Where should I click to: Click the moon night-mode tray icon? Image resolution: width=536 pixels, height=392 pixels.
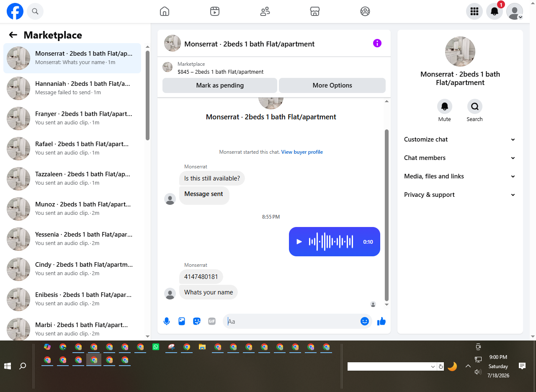pos(452,366)
